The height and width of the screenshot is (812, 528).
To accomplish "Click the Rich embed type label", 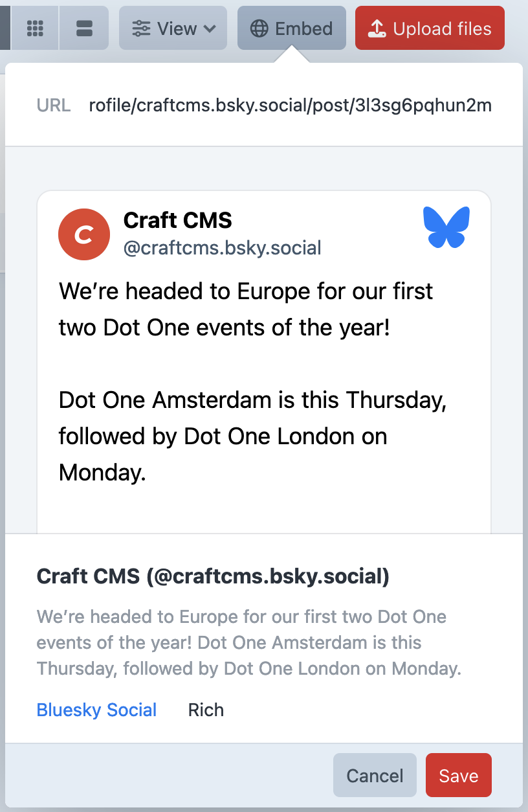I will [206, 710].
